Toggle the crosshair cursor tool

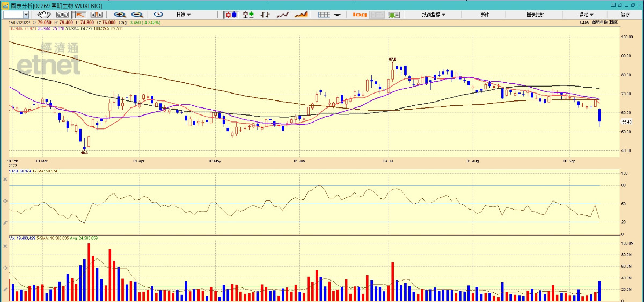(79, 15)
